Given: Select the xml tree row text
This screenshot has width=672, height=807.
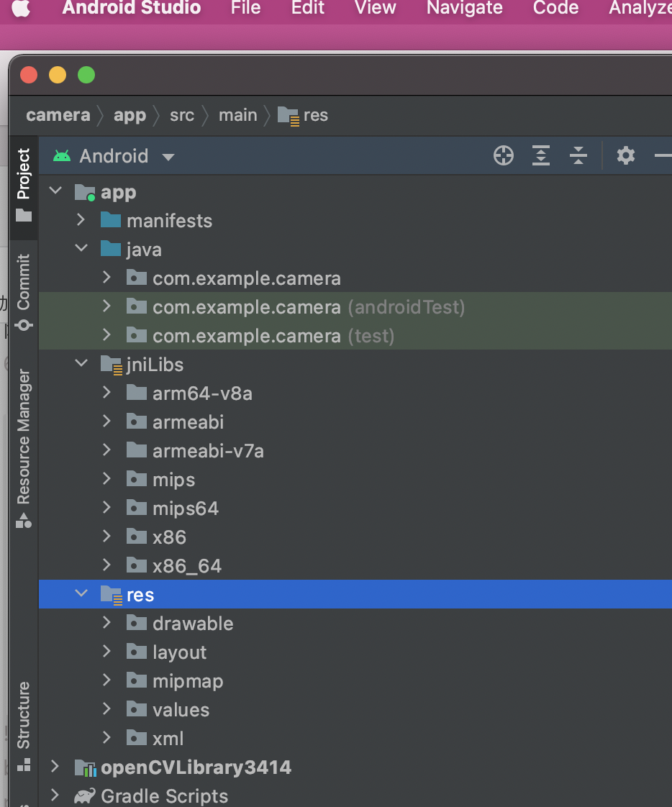Looking at the screenshot, I should tap(168, 739).
